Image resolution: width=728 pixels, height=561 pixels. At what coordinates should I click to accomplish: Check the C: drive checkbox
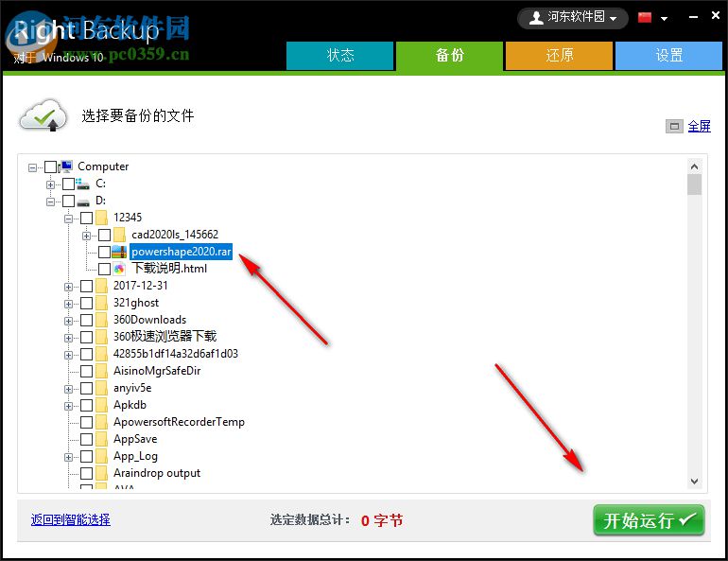click(68, 184)
